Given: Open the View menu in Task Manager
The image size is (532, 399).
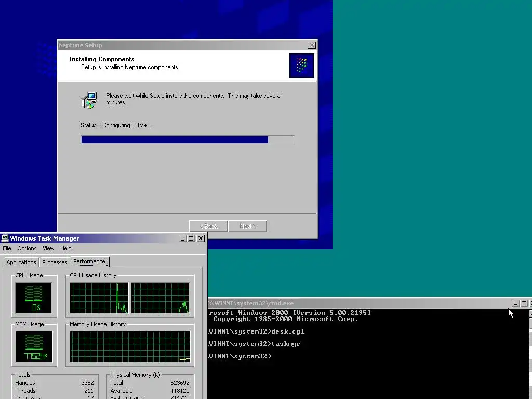Looking at the screenshot, I should click(48, 248).
